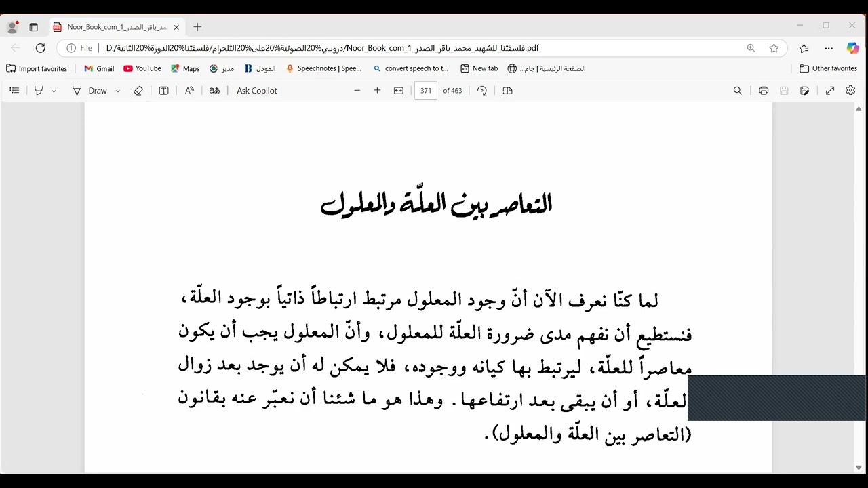Screen dimensions: 868x488
Task: Toggle fit to width
Action: (x=399, y=91)
